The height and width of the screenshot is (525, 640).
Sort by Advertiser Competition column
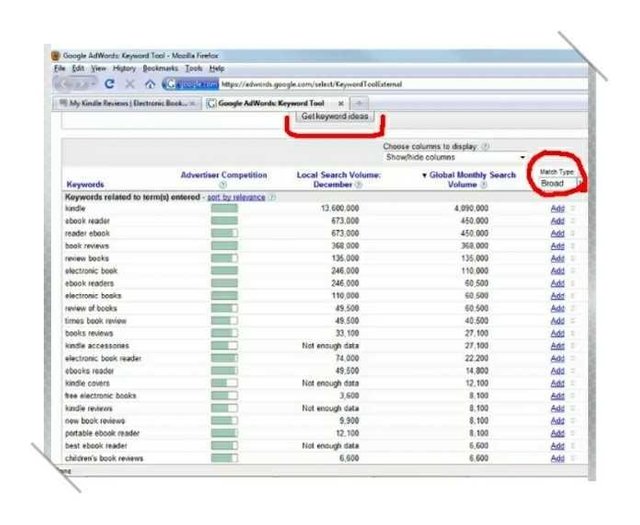point(224,175)
